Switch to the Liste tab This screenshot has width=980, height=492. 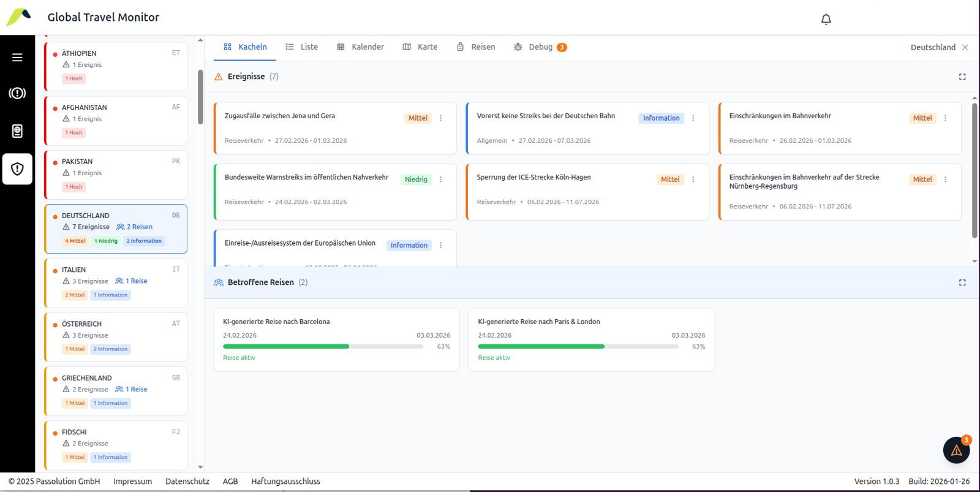(x=302, y=47)
